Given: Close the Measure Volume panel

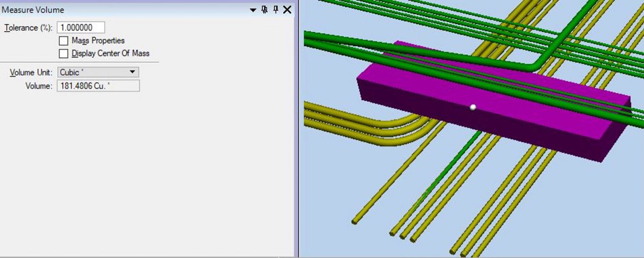Looking at the screenshot, I should point(287,10).
